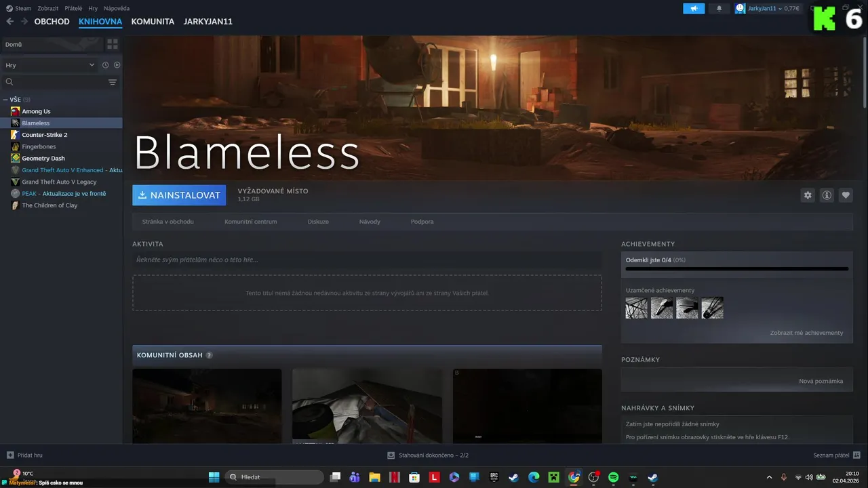Open downloads status Stahování dokončeno
This screenshot has width=868, height=488.
(428, 455)
